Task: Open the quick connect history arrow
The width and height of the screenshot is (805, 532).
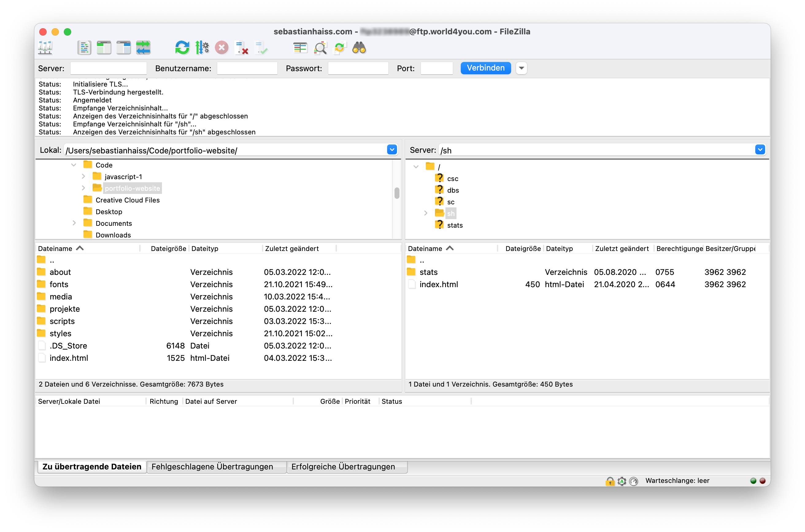Action: click(522, 68)
